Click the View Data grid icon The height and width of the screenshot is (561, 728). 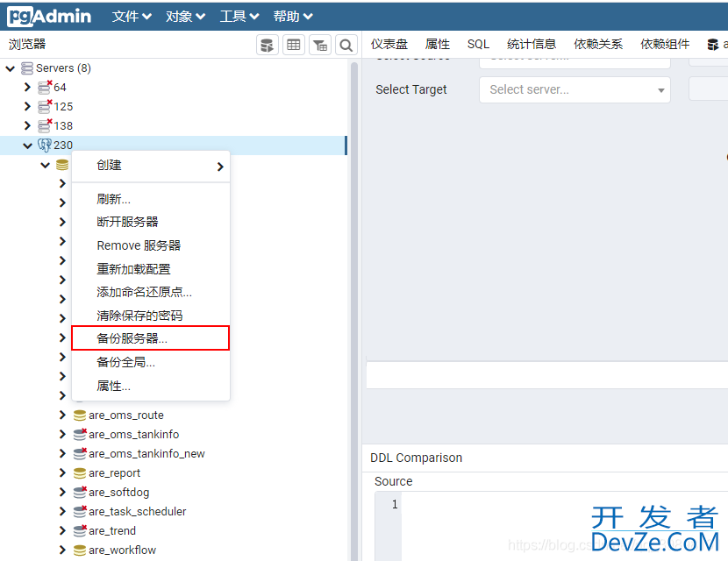coord(294,45)
